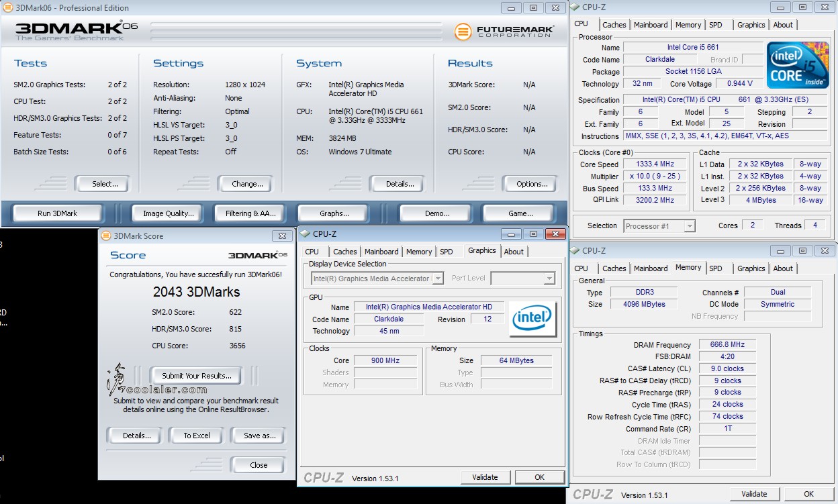838x504 pixels.
Task: Open Mainboard tab in top CPU-Z window
Action: pyautogui.click(x=651, y=25)
